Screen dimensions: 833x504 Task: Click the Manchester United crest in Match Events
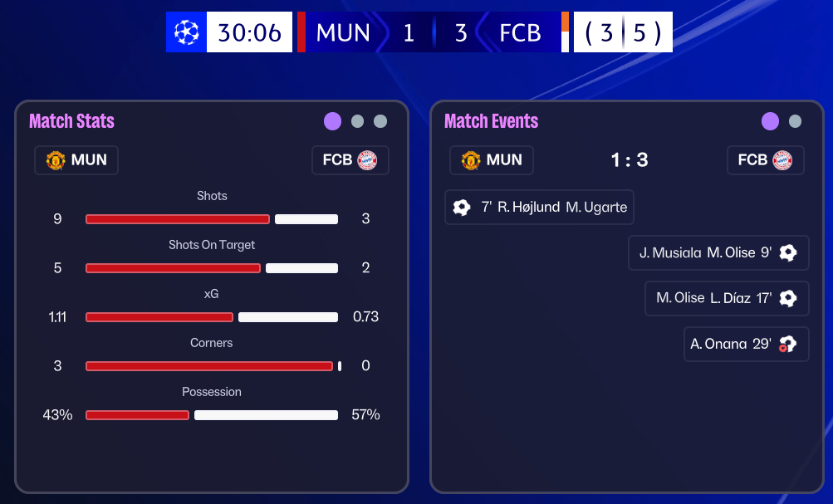coord(471,160)
